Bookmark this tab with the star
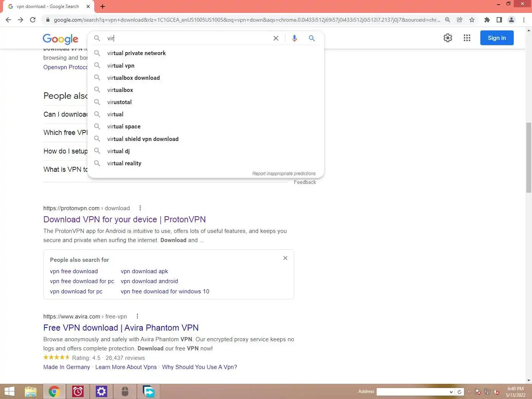The height and width of the screenshot is (399, 532). (x=472, y=20)
